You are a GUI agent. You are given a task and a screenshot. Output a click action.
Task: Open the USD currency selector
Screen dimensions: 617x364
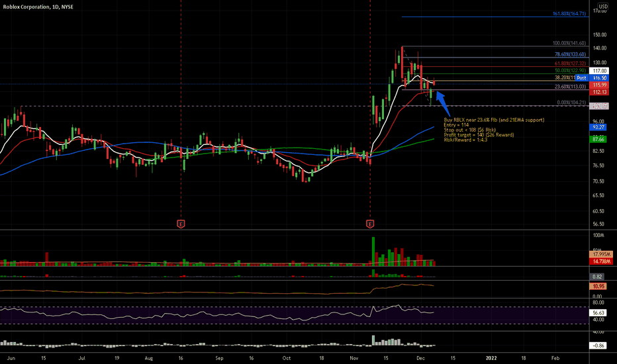(x=603, y=7)
